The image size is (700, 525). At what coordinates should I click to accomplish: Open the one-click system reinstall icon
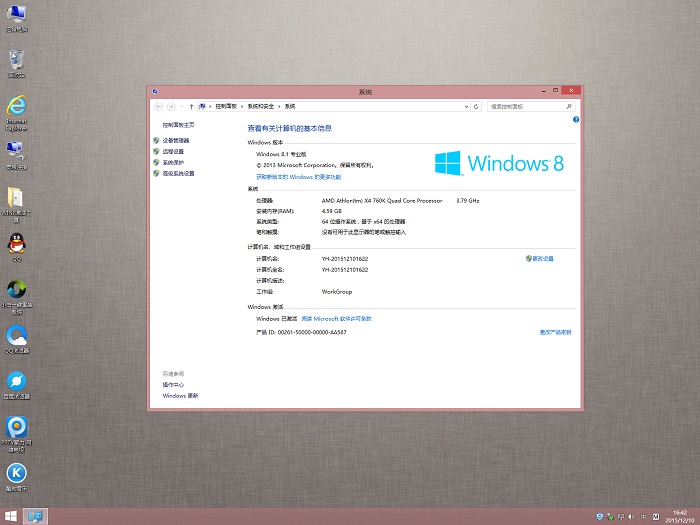pos(17,297)
